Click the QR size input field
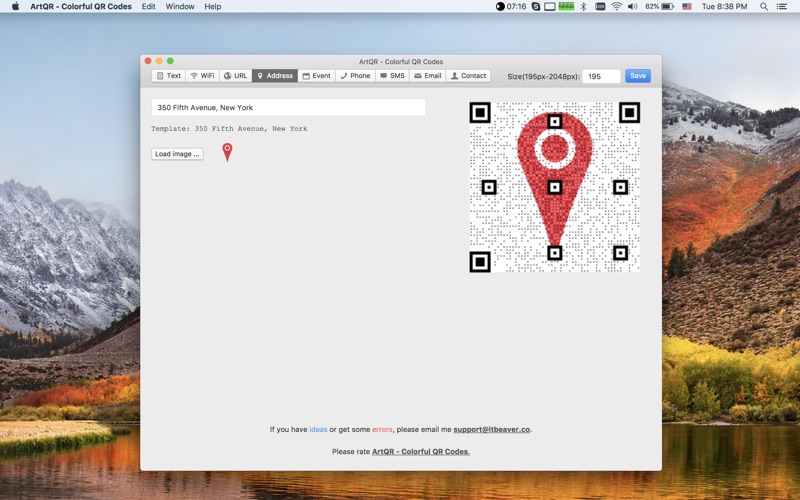The width and height of the screenshot is (800, 500). click(x=601, y=77)
